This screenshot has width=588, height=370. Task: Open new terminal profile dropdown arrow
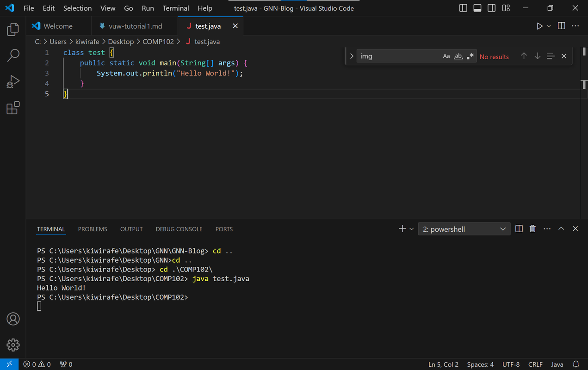pyautogui.click(x=411, y=229)
